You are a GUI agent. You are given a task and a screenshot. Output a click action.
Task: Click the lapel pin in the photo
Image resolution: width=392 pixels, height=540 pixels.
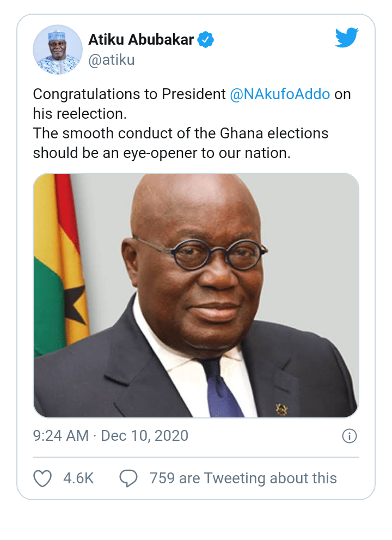click(281, 409)
